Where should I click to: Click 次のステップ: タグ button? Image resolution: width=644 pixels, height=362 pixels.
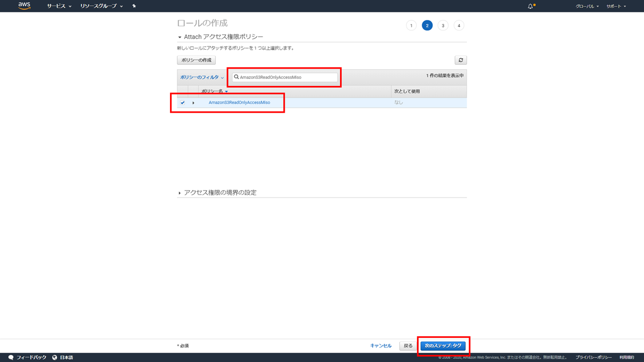(443, 346)
